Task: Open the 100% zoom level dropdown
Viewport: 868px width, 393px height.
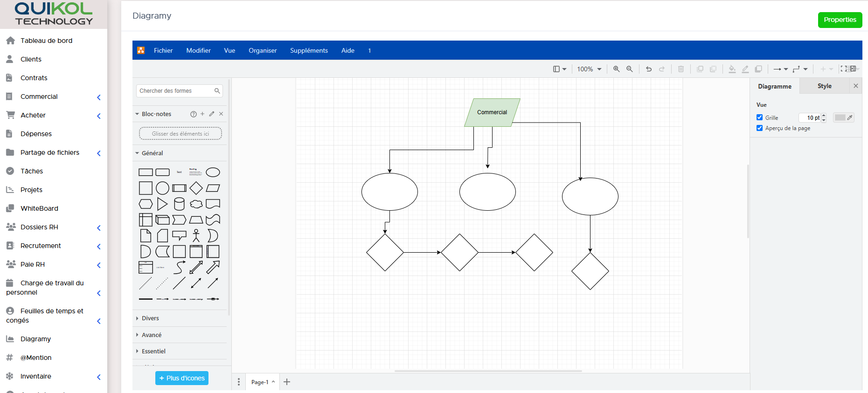Action: [x=589, y=69]
